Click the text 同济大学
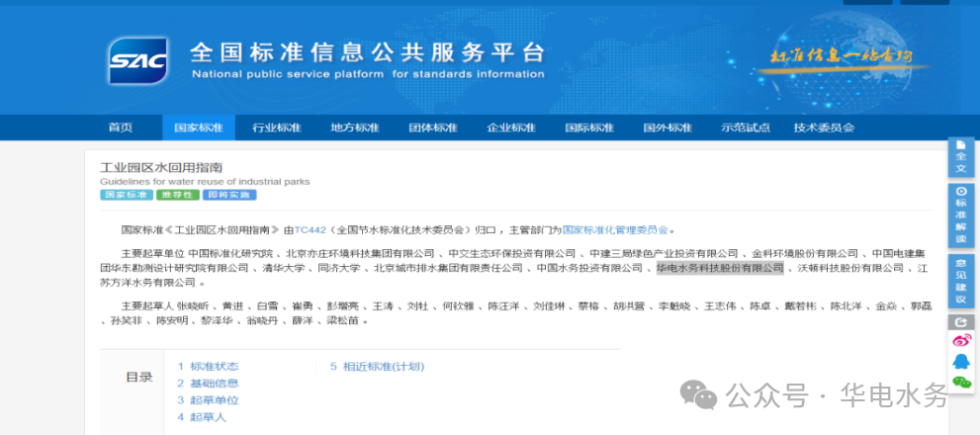The width and height of the screenshot is (980, 435). point(339,268)
